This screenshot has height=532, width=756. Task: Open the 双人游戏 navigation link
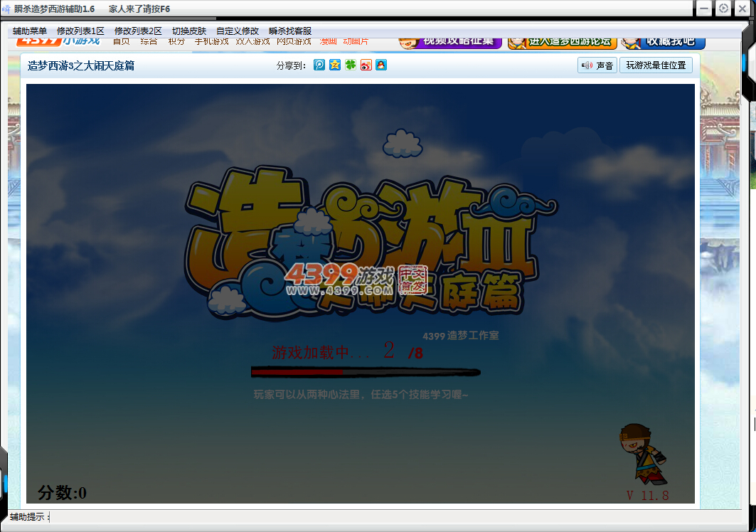point(252,42)
